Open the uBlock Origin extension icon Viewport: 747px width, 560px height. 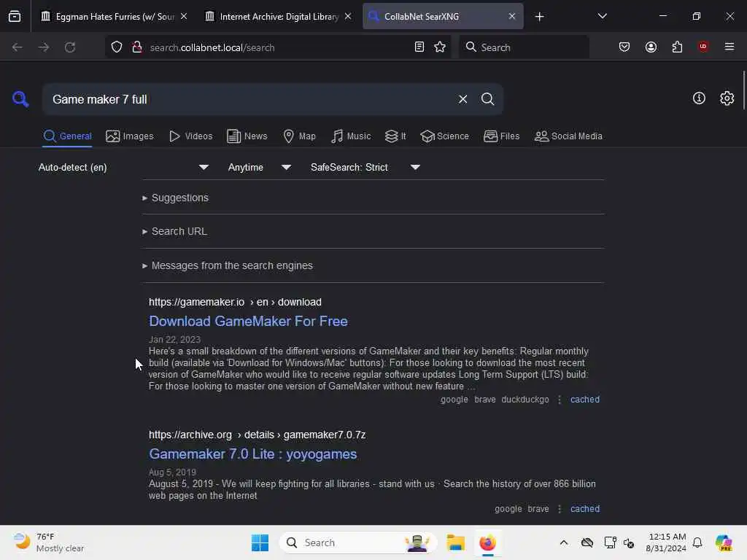(x=703, y=47)
